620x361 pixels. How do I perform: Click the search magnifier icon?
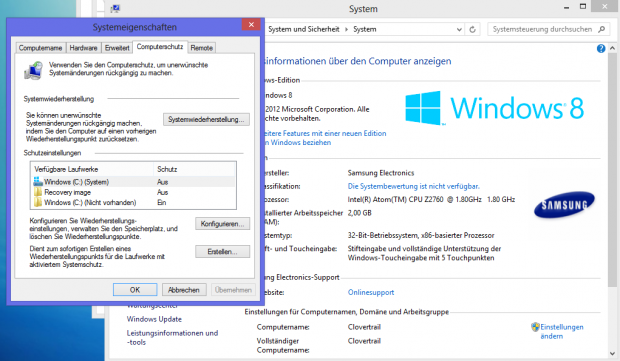(x=602, y=29)
